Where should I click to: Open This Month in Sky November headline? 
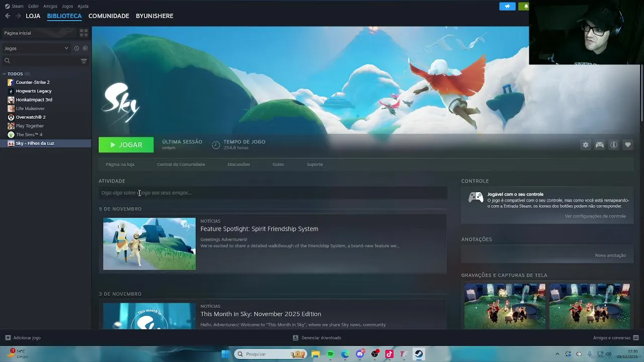tap(261, 314)
